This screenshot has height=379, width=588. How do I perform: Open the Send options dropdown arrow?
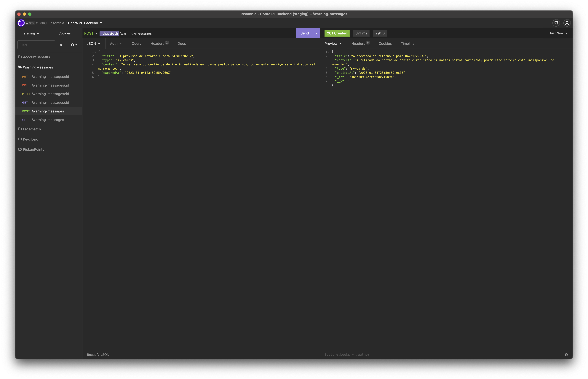pos(317,33)
